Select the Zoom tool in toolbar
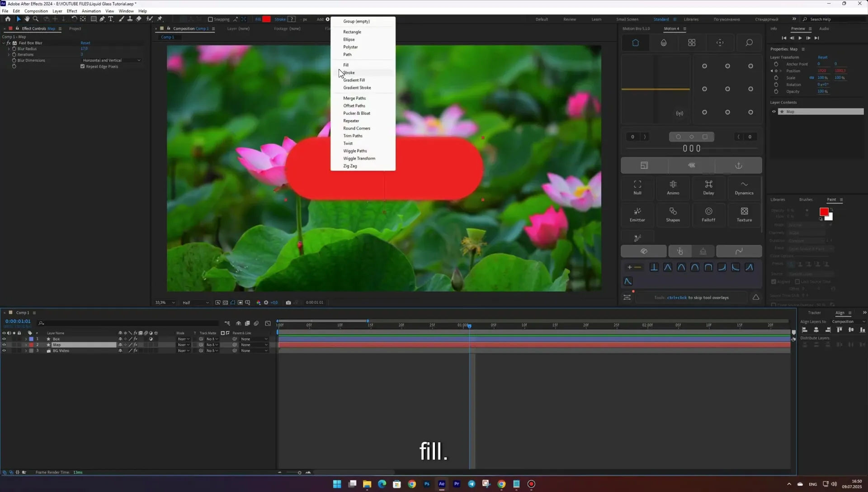The width and height of the screenshot is (868, 492). (x=36, y=19)
